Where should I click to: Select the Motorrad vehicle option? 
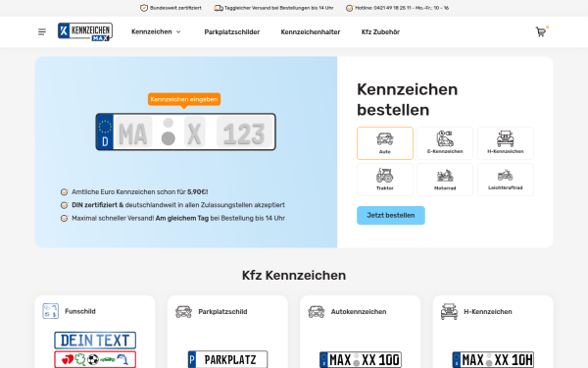445,180
